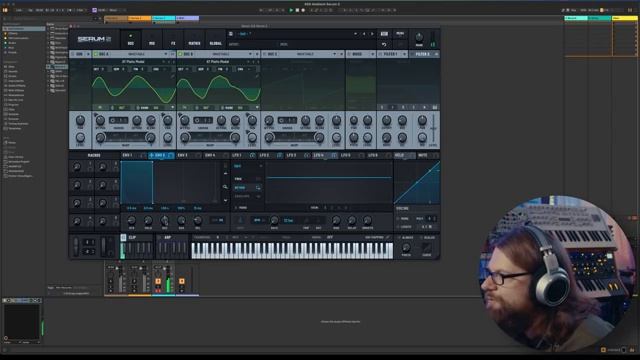The height and width of the screenshot is (360, 640).
Task: Click the LFO 1 shape icon
Action: click(x=252, y=156)
